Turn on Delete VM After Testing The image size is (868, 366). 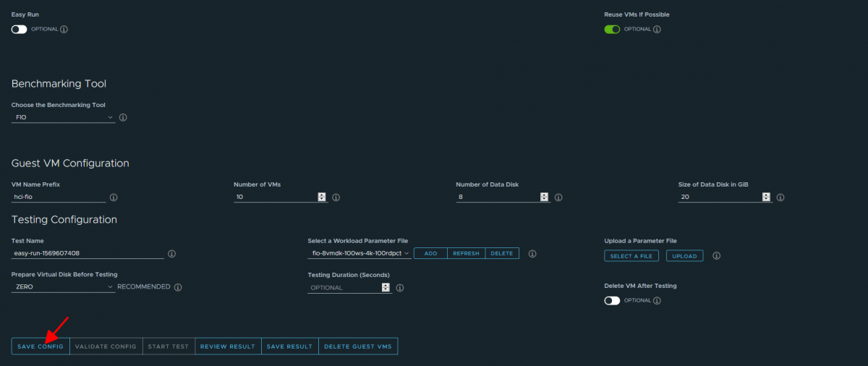tap(612, 300)
